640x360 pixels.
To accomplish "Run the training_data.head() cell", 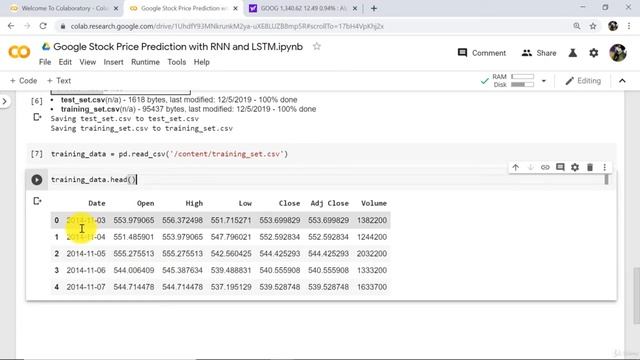I will [x=37, y=180].
